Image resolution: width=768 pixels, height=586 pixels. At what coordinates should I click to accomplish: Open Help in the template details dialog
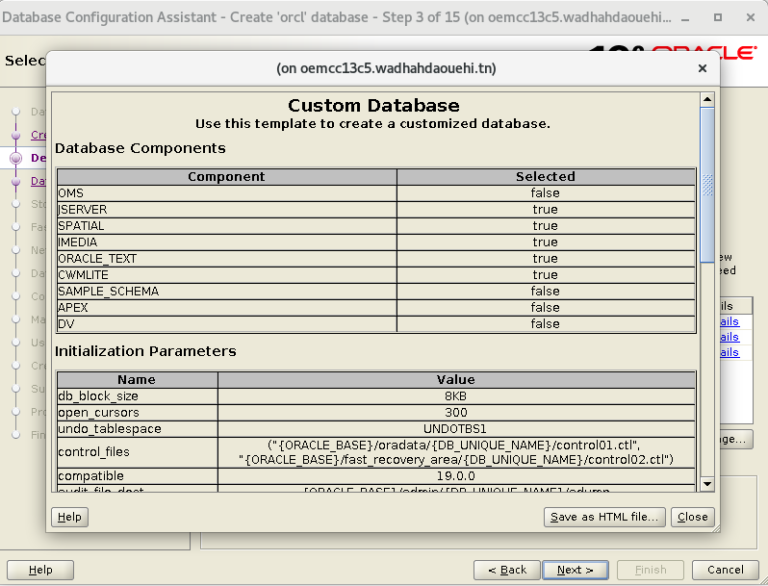pyautogui.click(x=70, y=517)
